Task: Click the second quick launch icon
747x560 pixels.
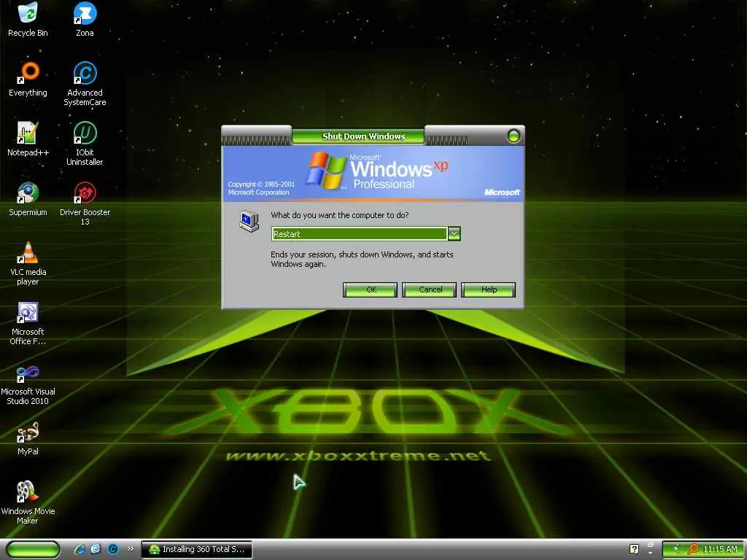Action: click(96, 549)
